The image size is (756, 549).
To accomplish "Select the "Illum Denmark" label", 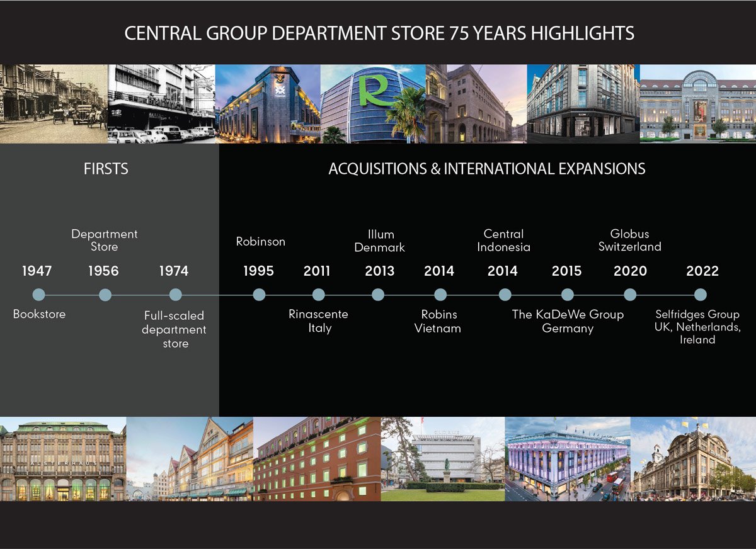I will click(x=380, y=241).
